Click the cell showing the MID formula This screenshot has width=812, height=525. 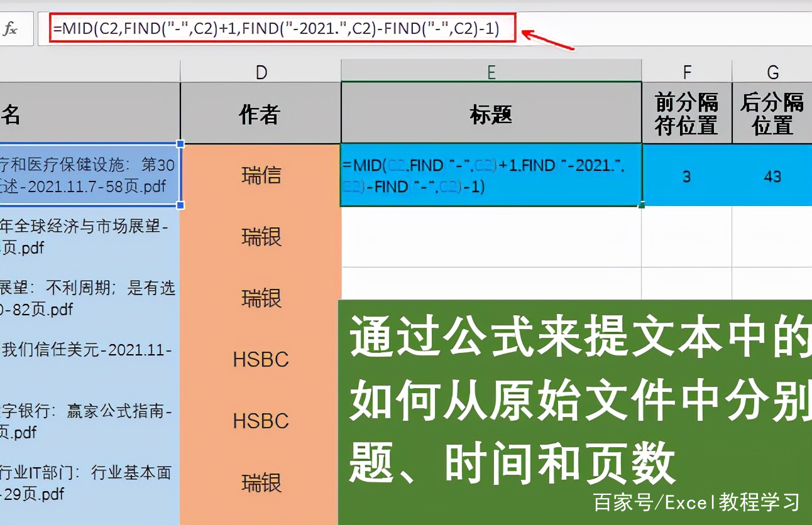point(491,175)
